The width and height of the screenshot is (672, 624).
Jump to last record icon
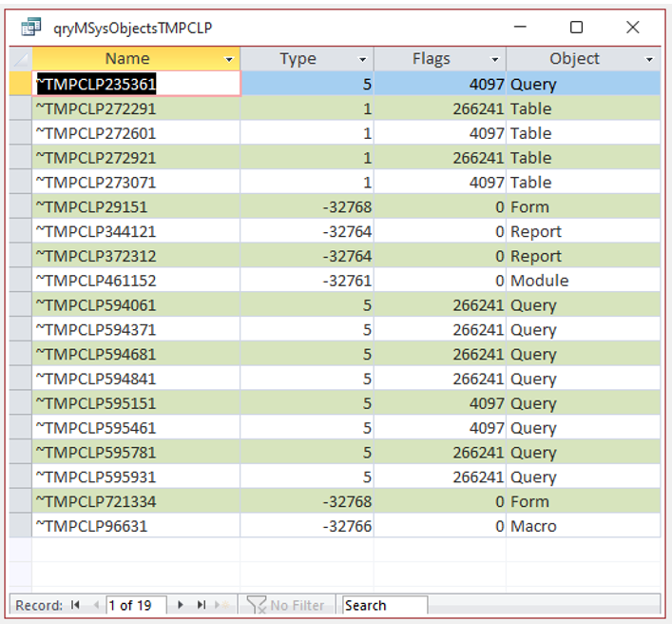click(201, 605)
